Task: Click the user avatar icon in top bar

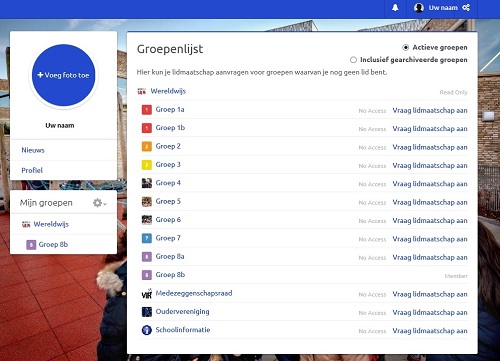Action: coord(419,8)
